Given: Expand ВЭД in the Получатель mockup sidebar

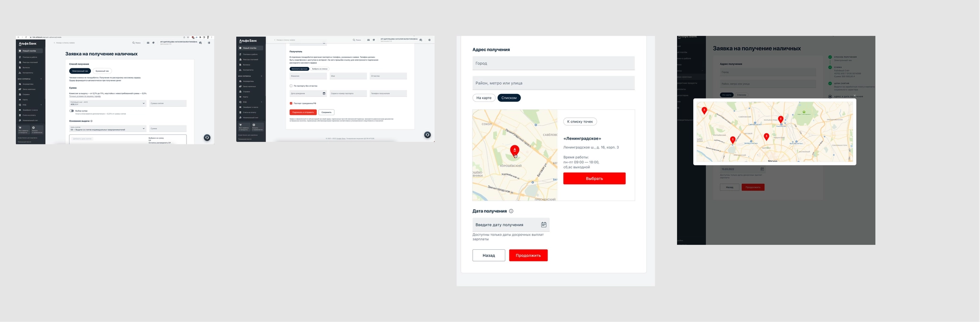Looking at the screenshot, I should (x=261, y=102).
